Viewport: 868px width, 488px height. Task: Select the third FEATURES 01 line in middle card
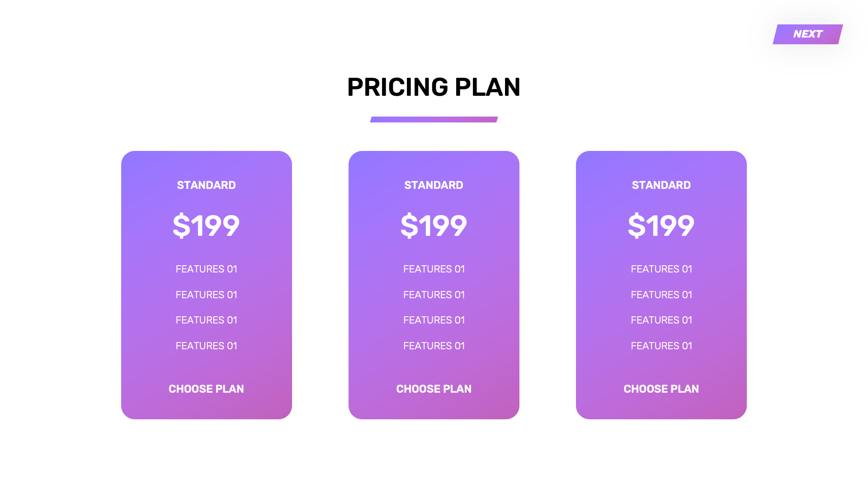(x=434, y=320)
